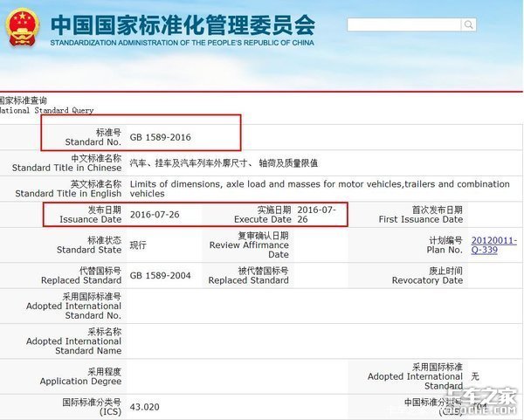524x420 pixels.
Task: Click the 'Adopted International Standard Name' label
Action: click(x=74, y=341)
